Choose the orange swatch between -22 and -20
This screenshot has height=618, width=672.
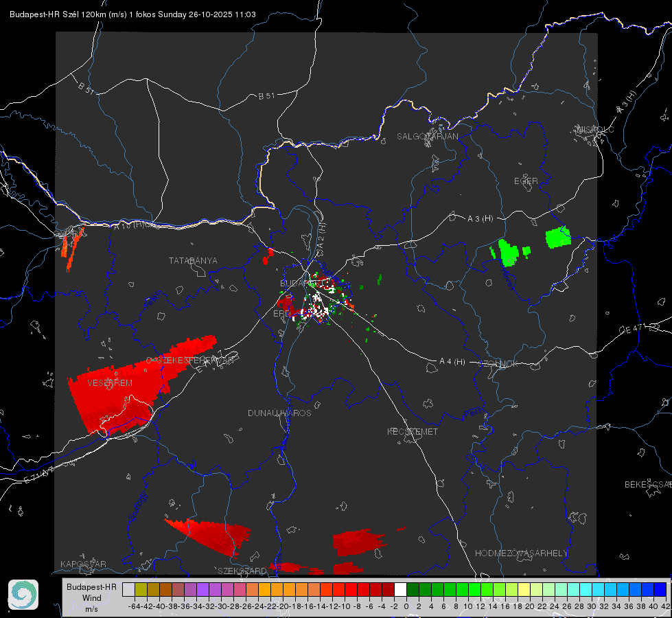pyautogui.click(x=277, y=589)
